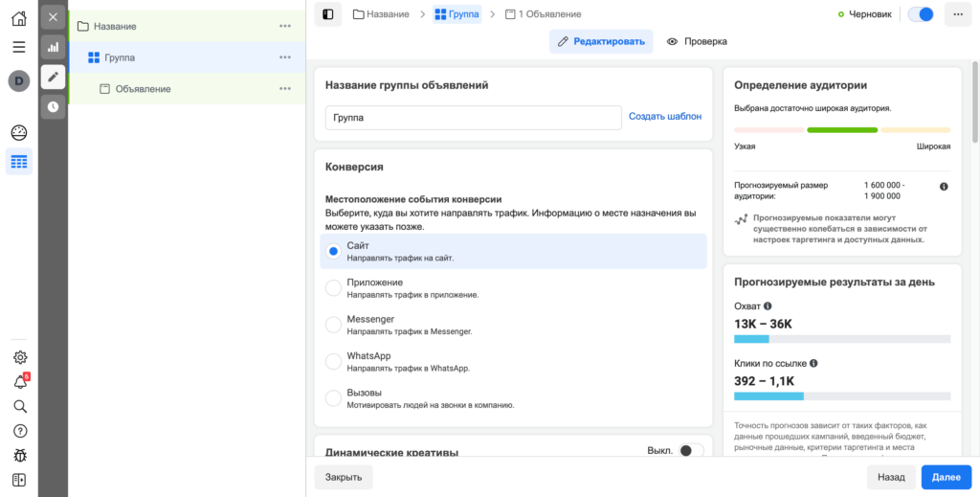Click the Создать шаблон link

664,116
